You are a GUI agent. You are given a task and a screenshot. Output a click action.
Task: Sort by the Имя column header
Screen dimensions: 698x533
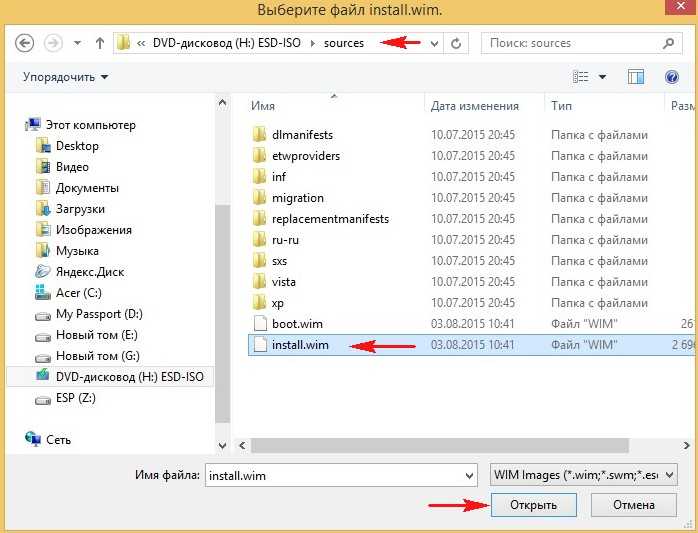pyautogui.click(x=263, y=106)
